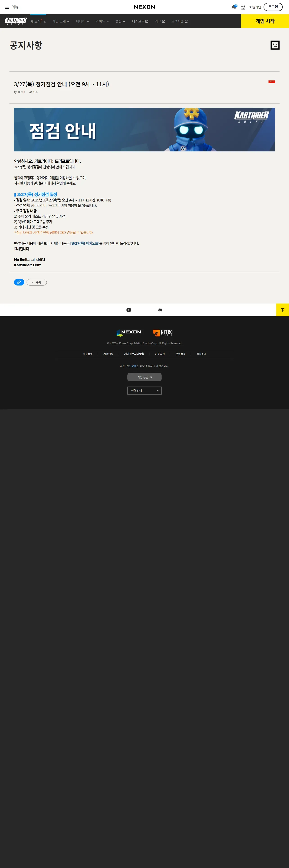Copy link with blue chain icon
The height and width of the screenshot is (868, 289).
tap(19, 282)
